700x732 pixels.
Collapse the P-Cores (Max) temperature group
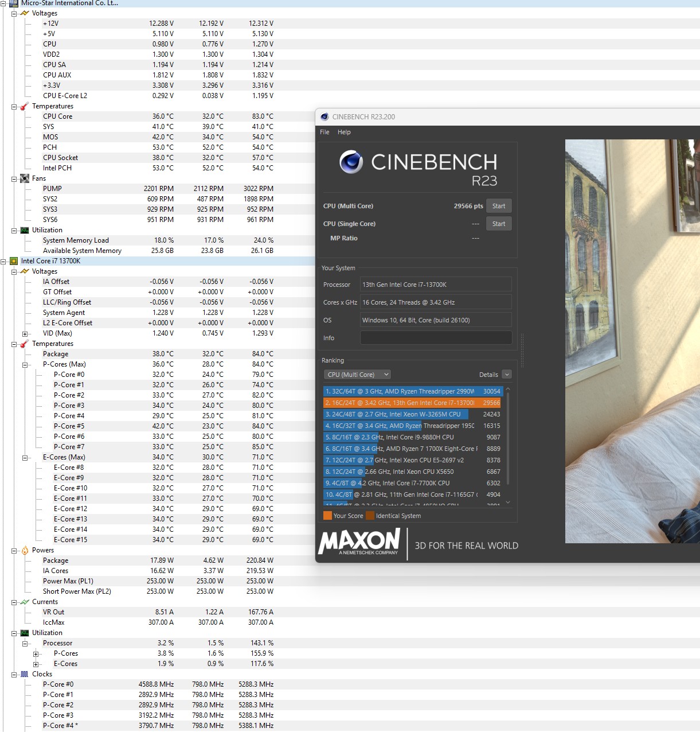(25, 364)
